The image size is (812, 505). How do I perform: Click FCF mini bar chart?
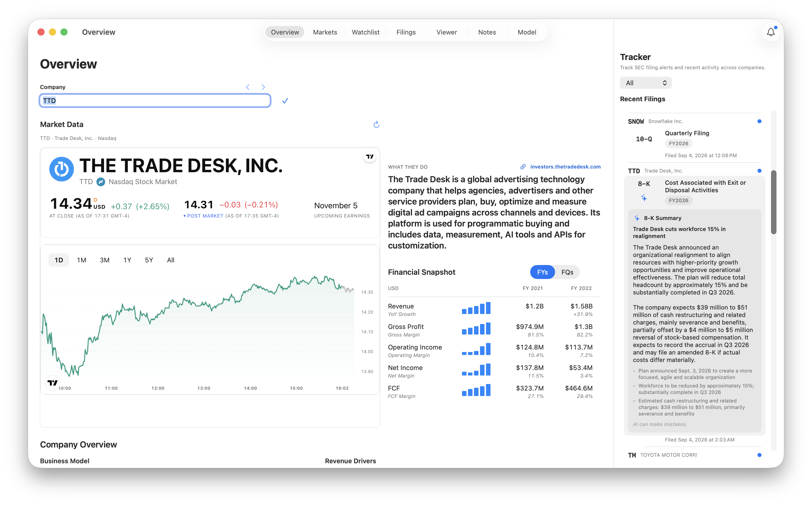[476, 390]
